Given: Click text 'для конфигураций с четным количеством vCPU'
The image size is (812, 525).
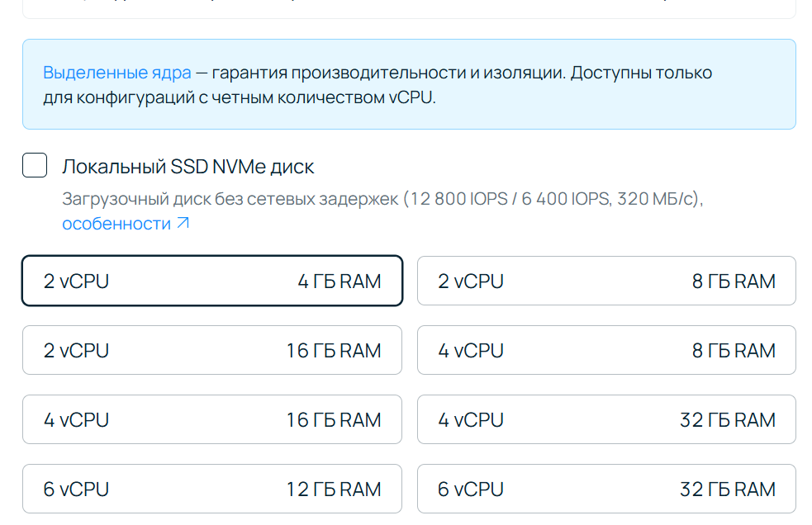Looking at the screenshot, I should [240, 97].
